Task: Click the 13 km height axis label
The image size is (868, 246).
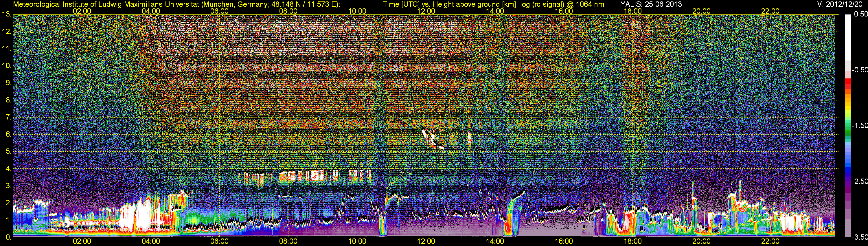Action: (x=7, y=14)
